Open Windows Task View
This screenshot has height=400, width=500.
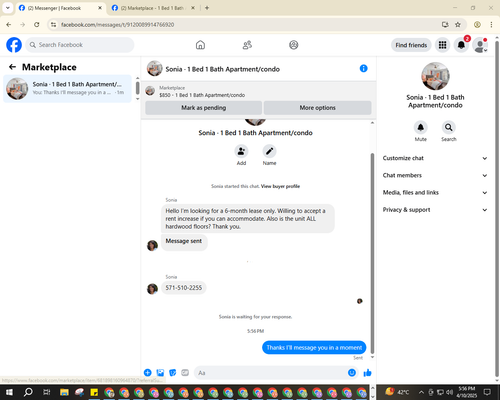click(x=47, y=392)
